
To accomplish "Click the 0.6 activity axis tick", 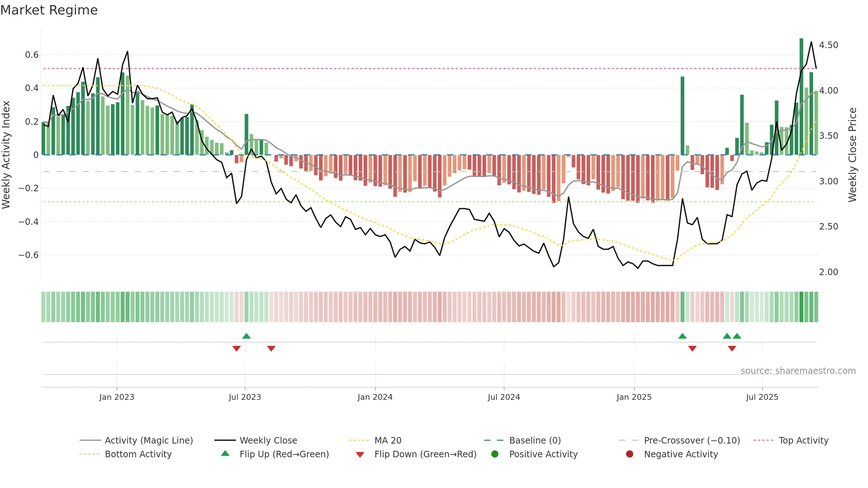I will tap(31, 55).
